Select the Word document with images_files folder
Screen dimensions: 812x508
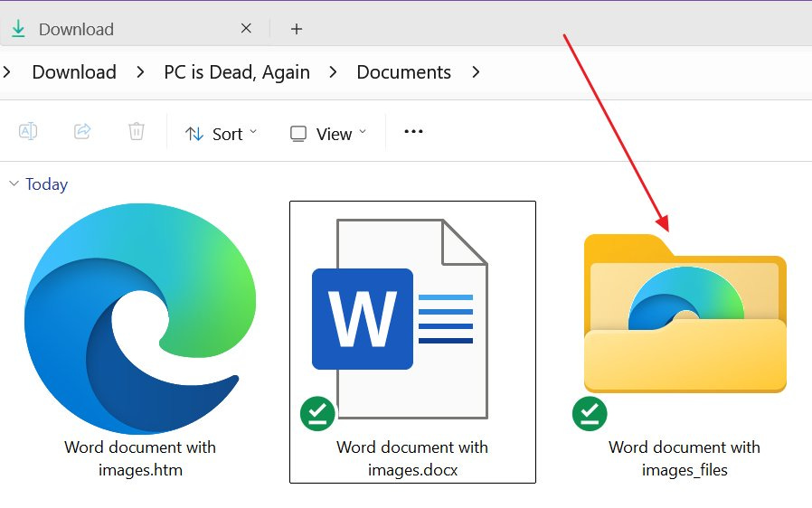pyautogui.click(x=685, y=354)
